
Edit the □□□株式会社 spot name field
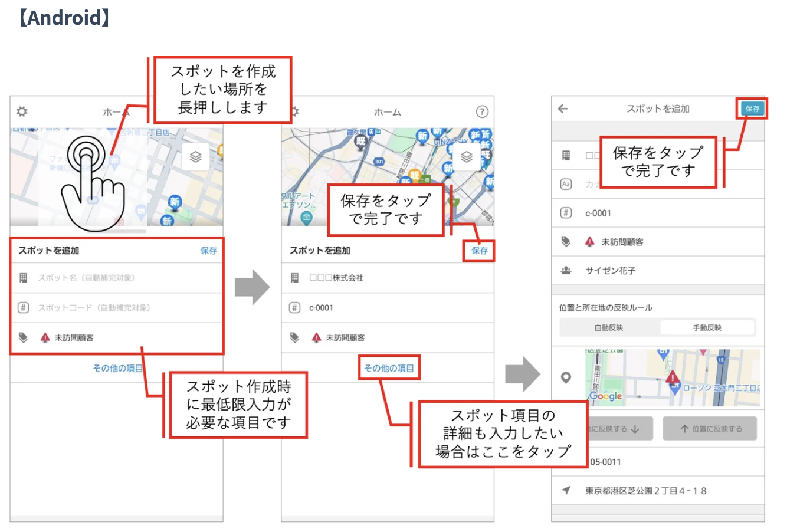pos(388,278)
